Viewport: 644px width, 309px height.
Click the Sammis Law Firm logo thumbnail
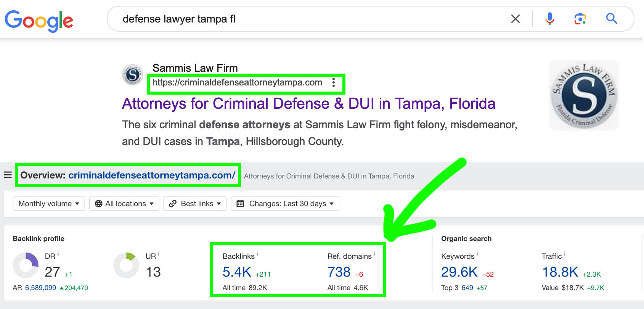pos(584,95)
